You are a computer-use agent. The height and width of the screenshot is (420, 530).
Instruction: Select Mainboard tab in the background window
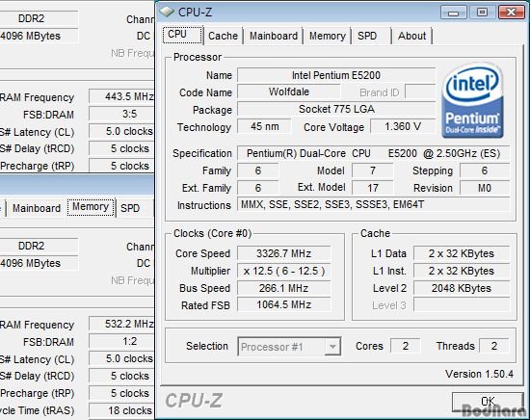(37, 208)
